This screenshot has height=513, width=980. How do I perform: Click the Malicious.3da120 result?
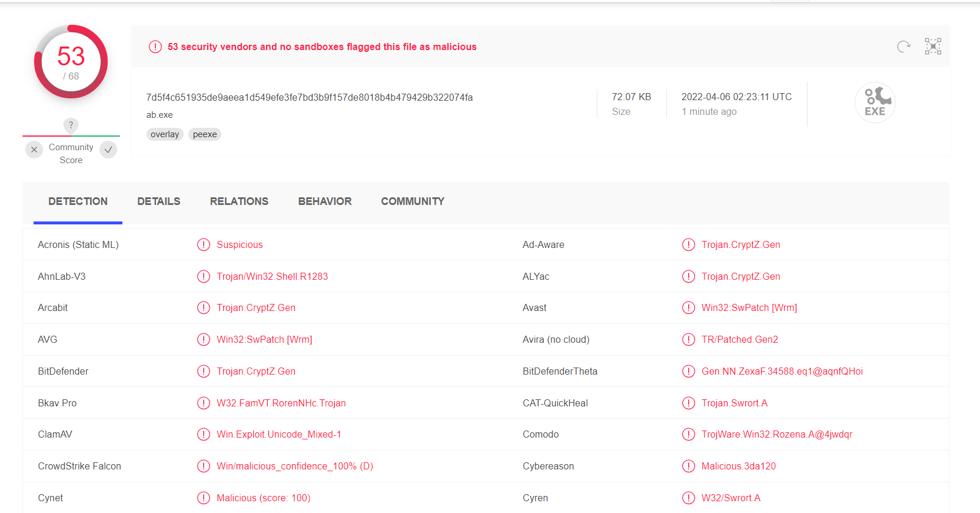(x=739, y=466)
